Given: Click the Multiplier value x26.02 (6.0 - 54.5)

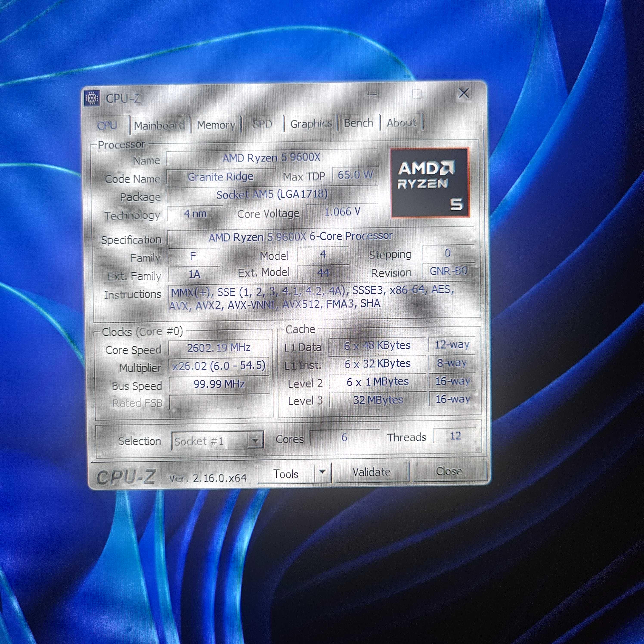Looking at the screenshot, I should 219,366.
